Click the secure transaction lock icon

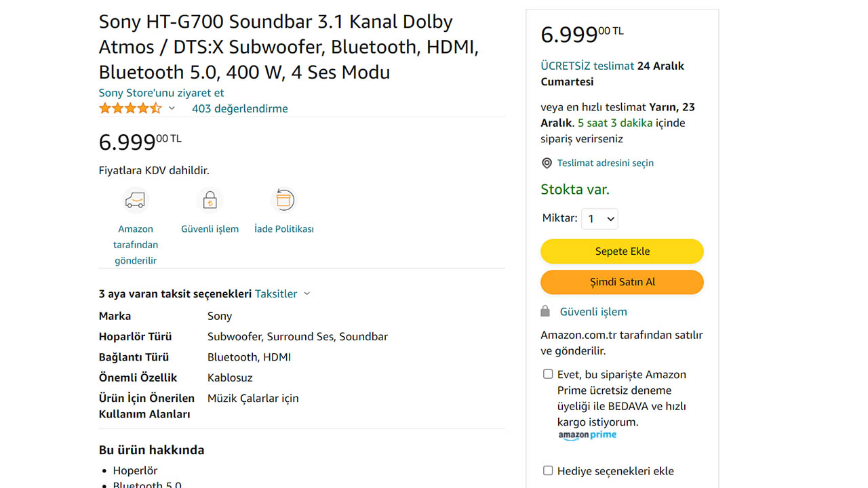point(210,201)
